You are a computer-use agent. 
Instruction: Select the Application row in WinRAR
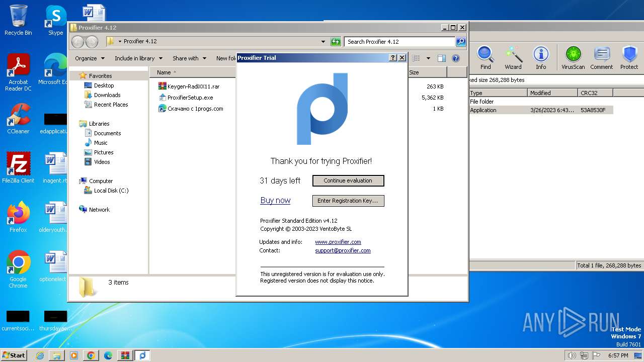click(x=541, y=110)
